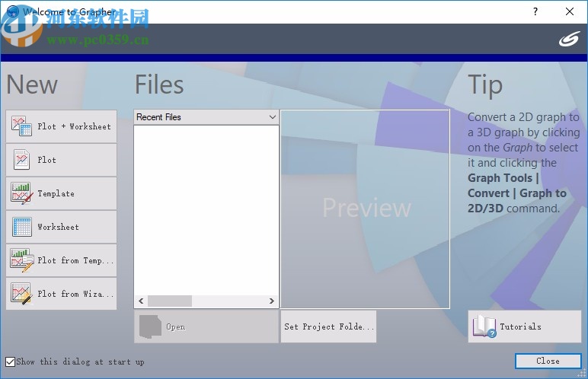588x379 pixels.
Task: Click the horizontal scrollbar thumb in file list
Action: [x=170, y=301]
